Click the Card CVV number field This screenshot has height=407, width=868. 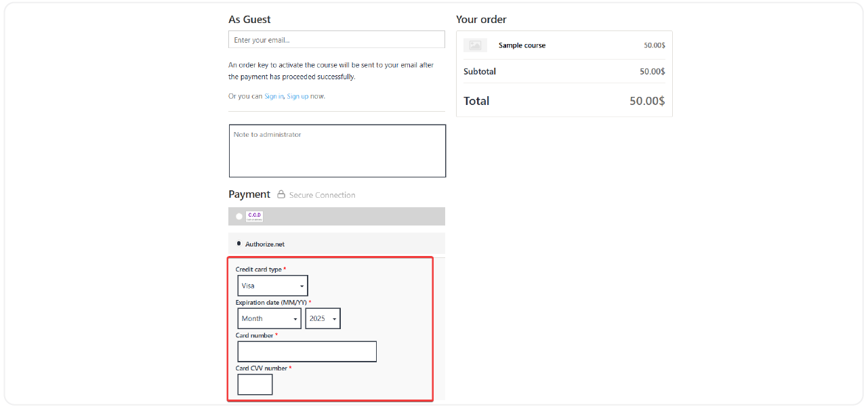pyautogui.click(x=255, y=384)
